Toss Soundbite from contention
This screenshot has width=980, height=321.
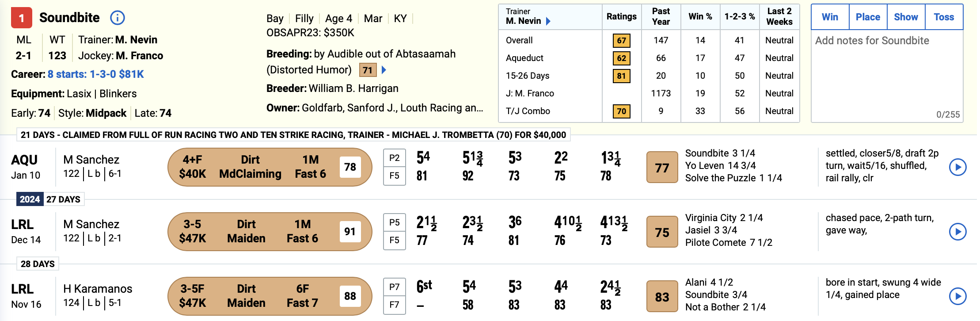point(944,17)
